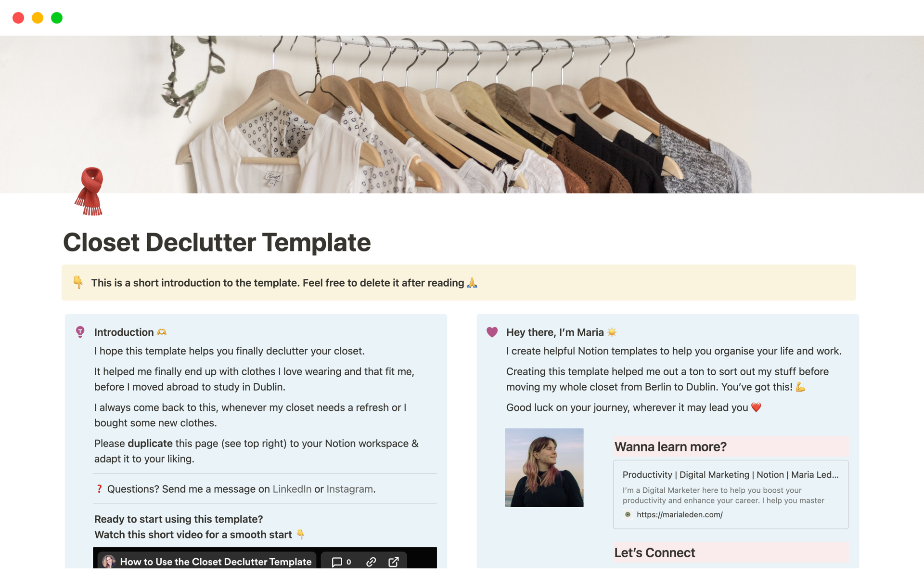
Task: Copy video link with chain icon
Action: (371, 562)
